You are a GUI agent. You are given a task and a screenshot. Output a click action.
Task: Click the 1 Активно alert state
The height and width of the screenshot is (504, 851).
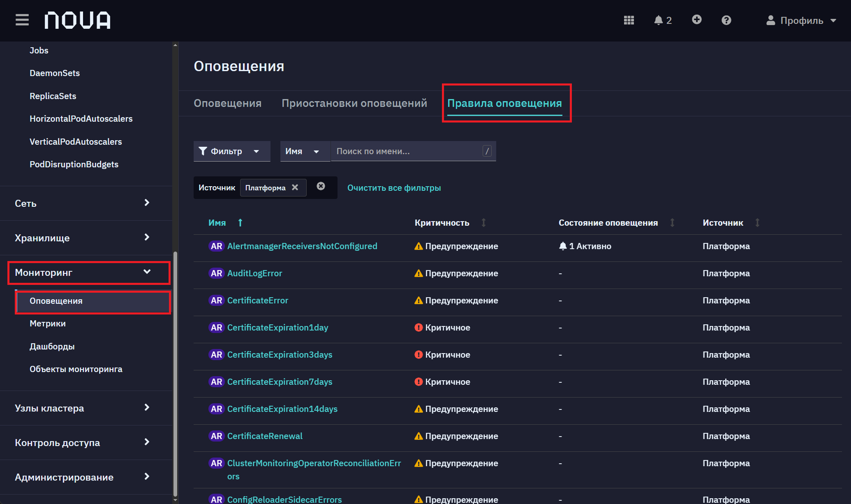585,246
